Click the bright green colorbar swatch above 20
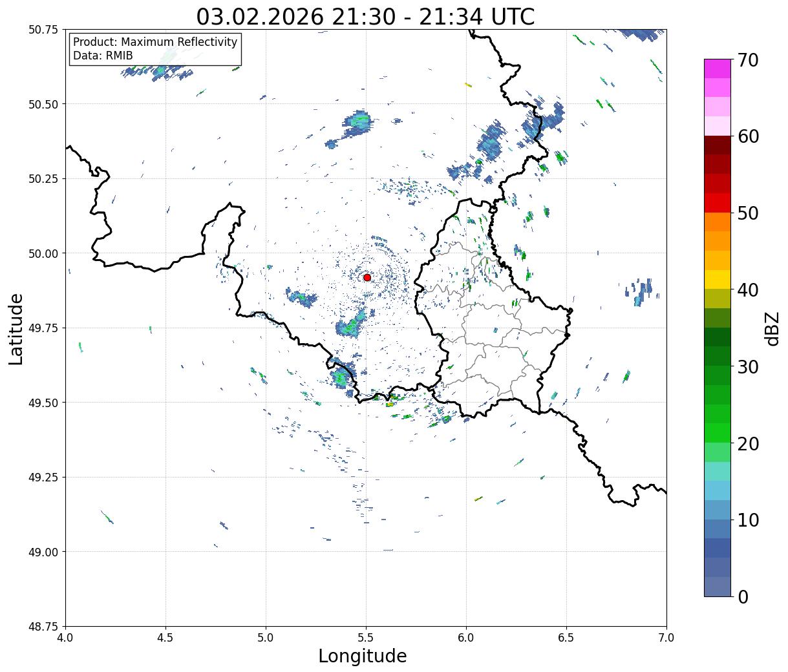 pyautogui.click(x=717, y=432)
